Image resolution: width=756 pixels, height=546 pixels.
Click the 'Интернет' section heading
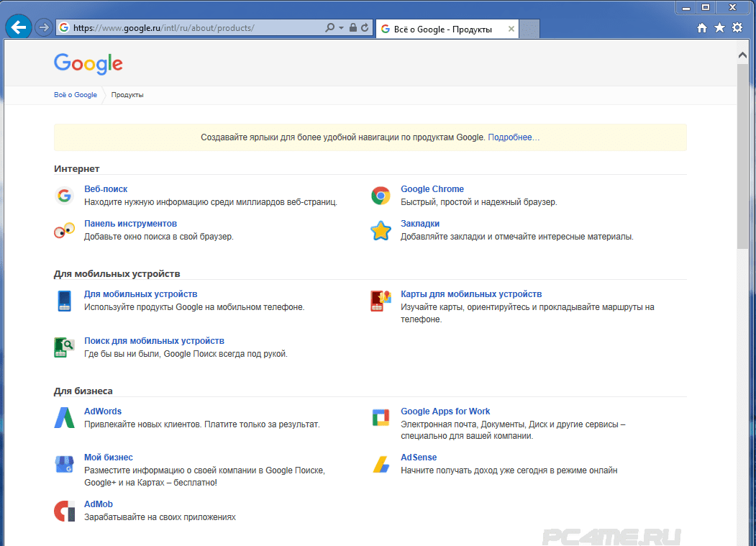tap(77, 169)
